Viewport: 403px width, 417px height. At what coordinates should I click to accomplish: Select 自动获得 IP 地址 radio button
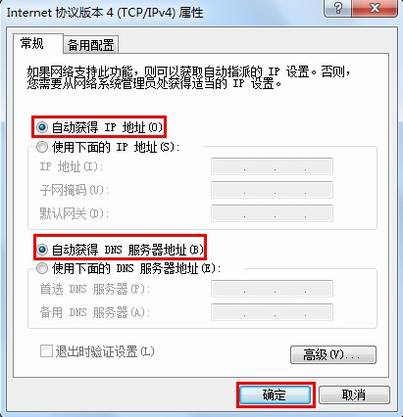click(42, 127)
